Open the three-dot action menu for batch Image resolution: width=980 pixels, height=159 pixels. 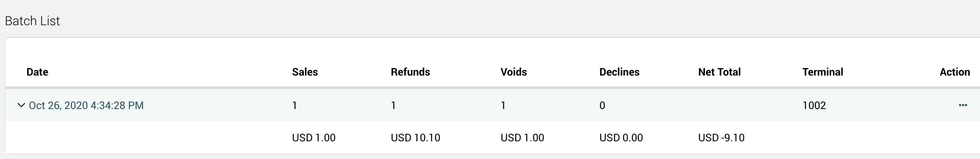pos(963,105)
